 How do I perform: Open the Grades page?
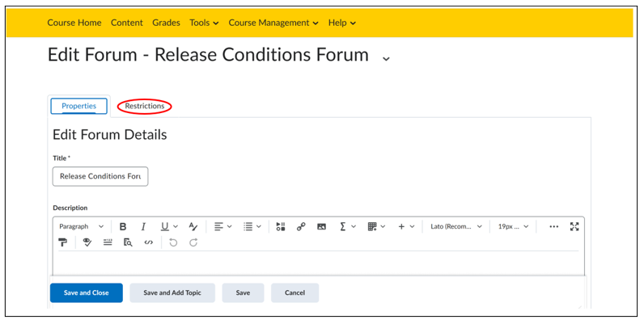[x=166, y=23]
